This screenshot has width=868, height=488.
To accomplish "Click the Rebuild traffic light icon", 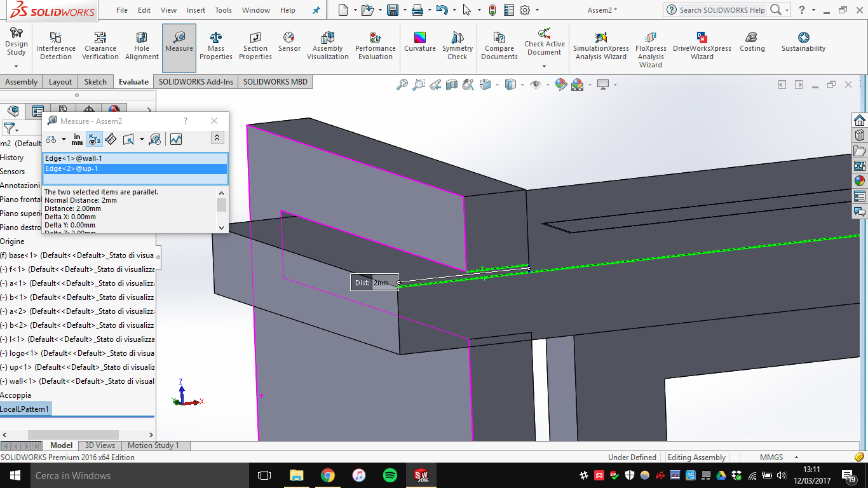I will [492, 10].
